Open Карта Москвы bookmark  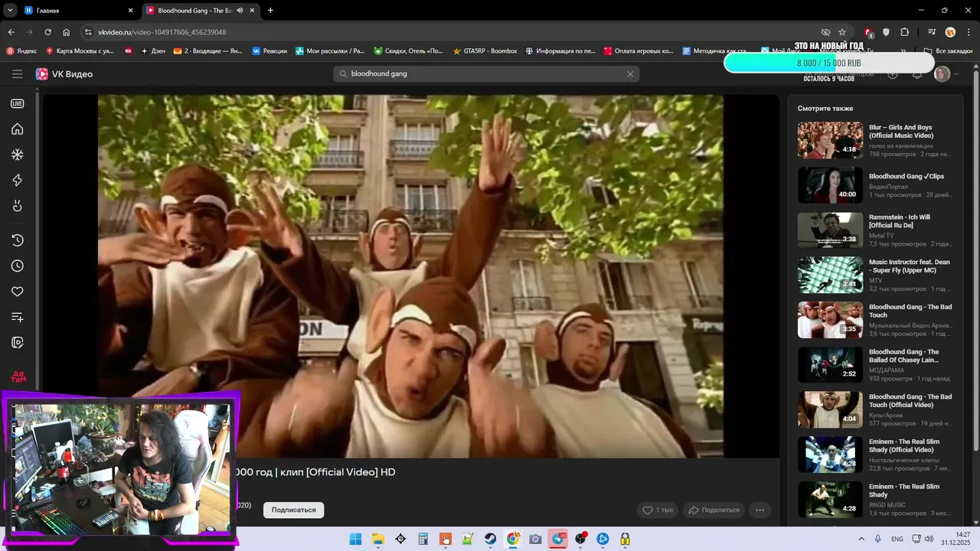pos(80,51)
